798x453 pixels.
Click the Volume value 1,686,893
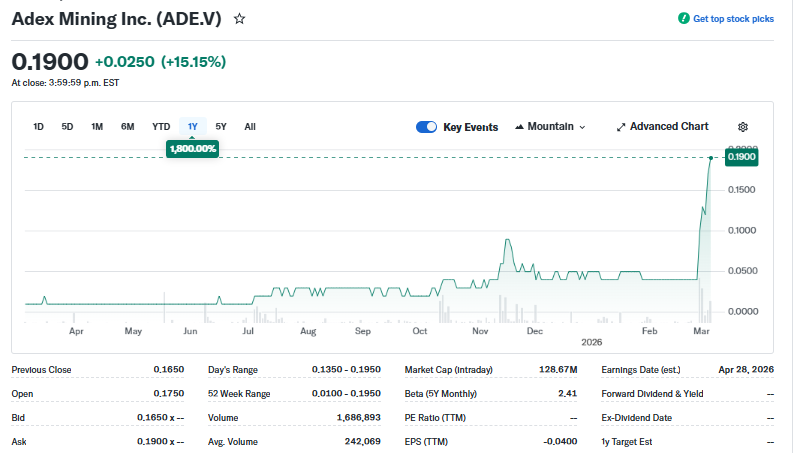tap(358, 417)
